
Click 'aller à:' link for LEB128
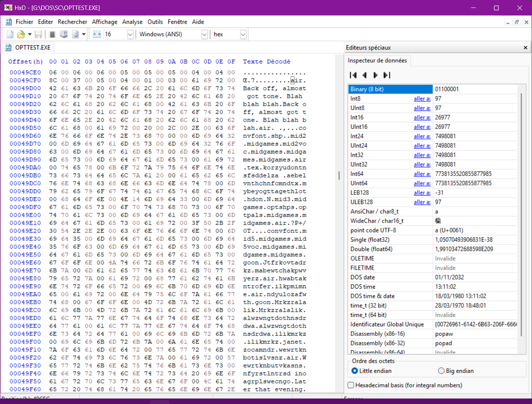tap(422, 192)
